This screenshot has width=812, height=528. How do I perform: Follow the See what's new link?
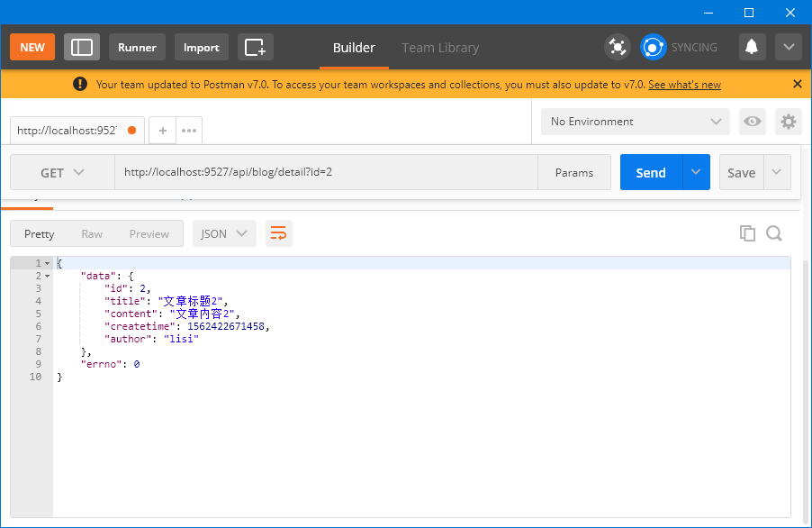click(x=684, y=85)
